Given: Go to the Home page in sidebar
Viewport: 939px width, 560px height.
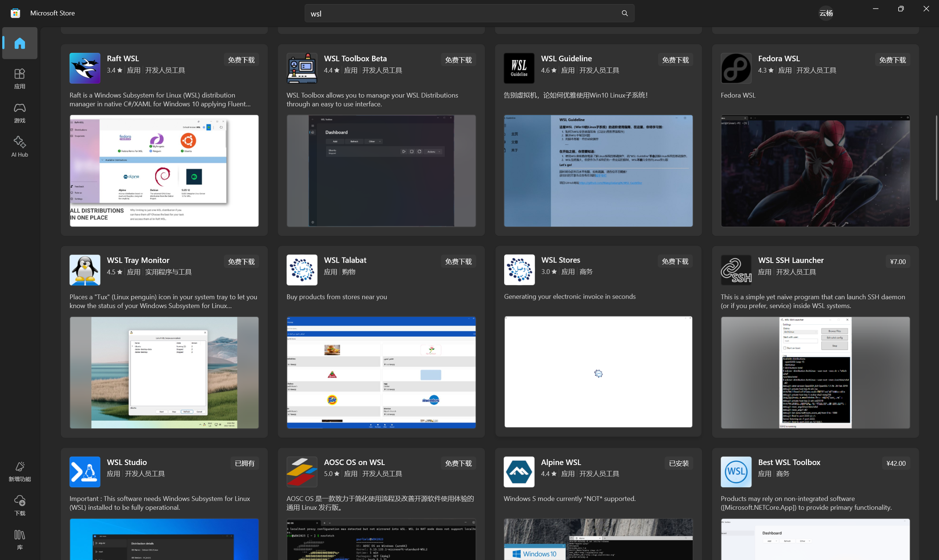Looking at the screenshot, I should (20, 43).
